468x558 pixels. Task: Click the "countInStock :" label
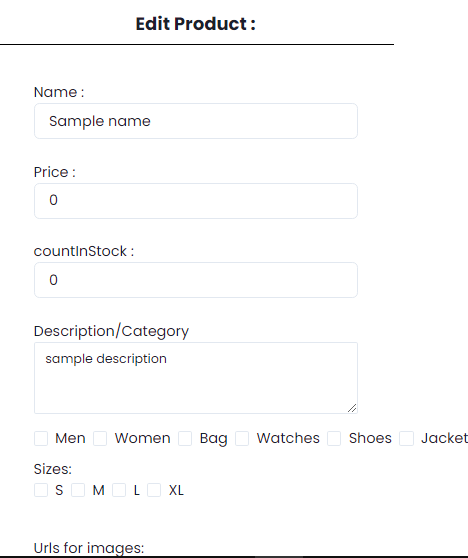(x=84, y=251)
